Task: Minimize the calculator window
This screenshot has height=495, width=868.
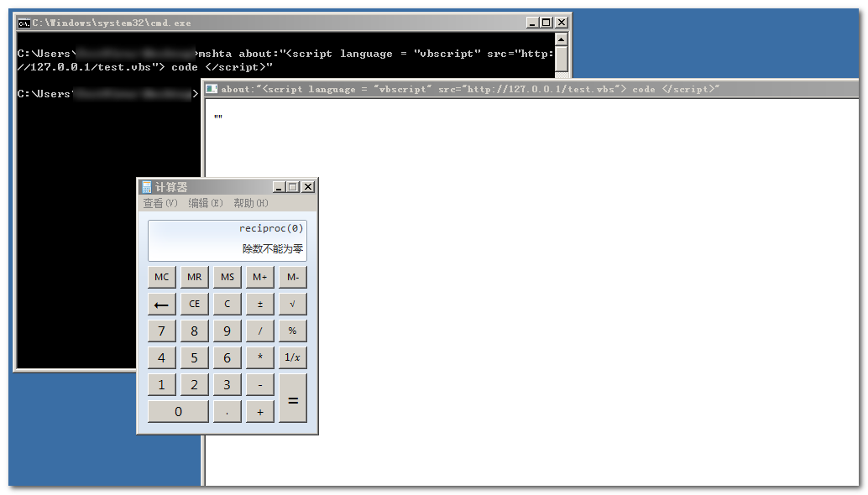Action: click(279, 187)
